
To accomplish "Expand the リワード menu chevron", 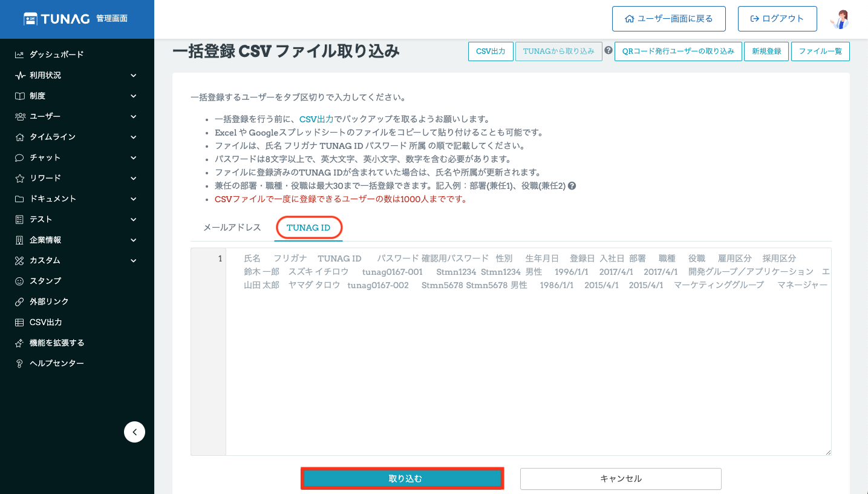I will (x=133, y=178).
